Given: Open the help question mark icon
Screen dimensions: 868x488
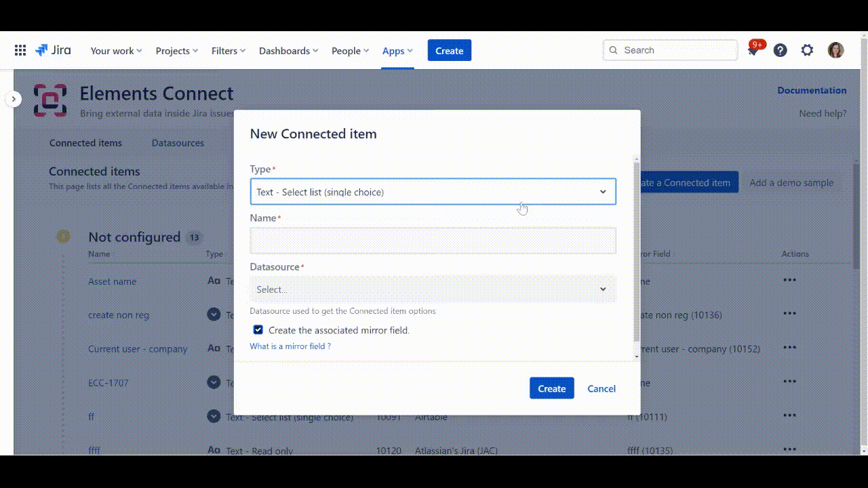Looking at the screenshot, I should click(780, 50).
